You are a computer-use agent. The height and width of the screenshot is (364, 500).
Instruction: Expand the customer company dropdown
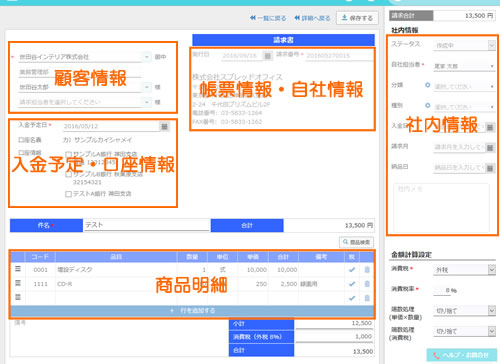(147, 57)
